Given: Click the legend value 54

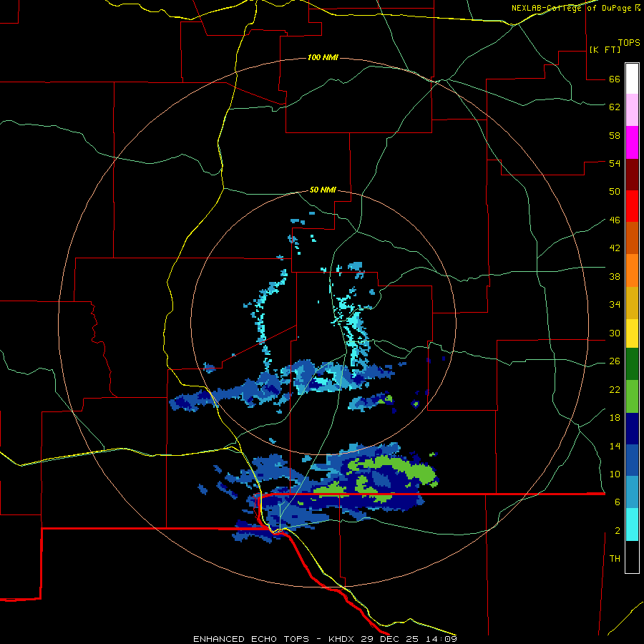Looking at the screenshot, I should [x=615, y=163].
